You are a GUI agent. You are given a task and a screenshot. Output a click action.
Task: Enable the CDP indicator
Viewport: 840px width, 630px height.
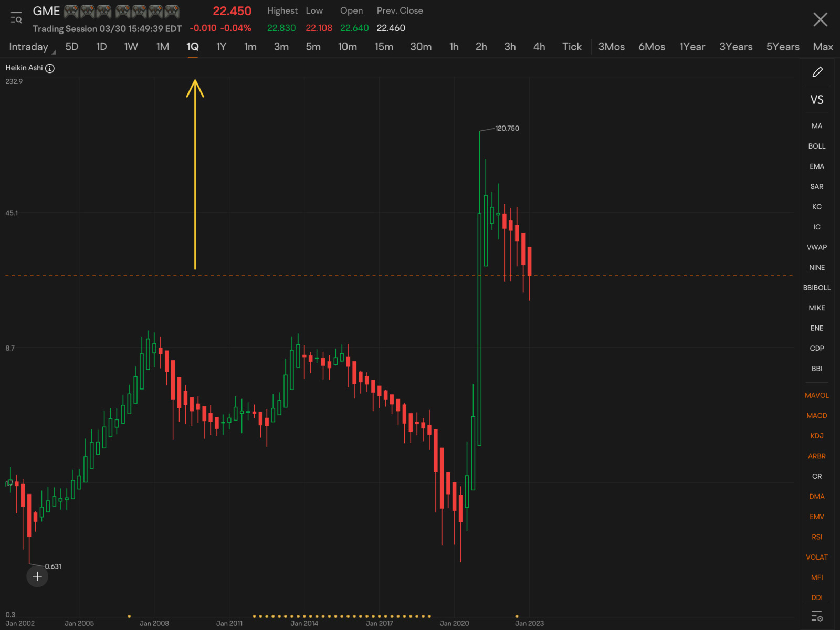pyautogui.click(x=817, y=348)
